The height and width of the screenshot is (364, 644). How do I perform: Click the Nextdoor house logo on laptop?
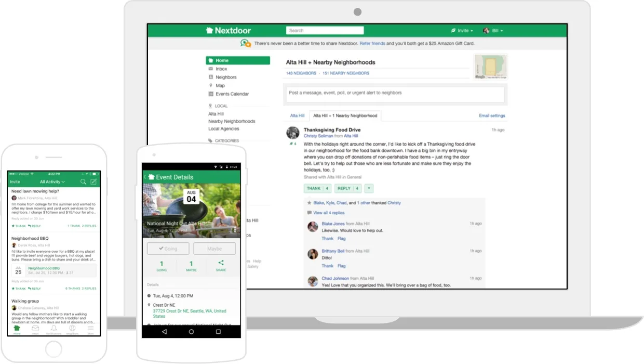coord(209,31)
